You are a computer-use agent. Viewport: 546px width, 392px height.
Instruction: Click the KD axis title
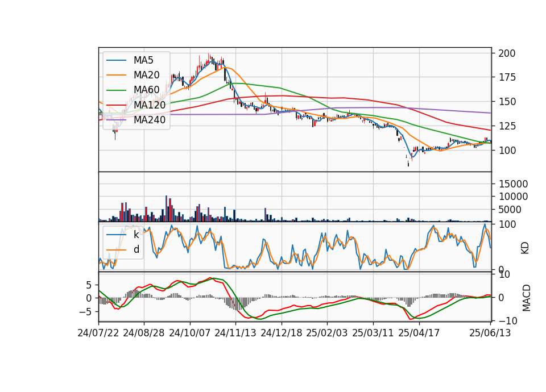[525, 248]
